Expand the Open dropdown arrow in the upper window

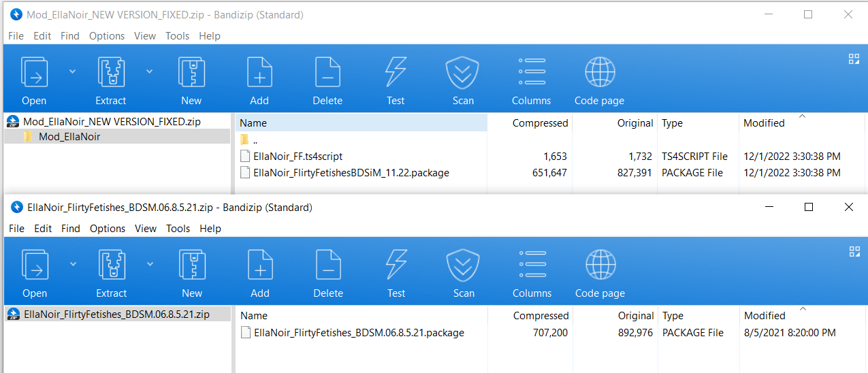[73, 71]
